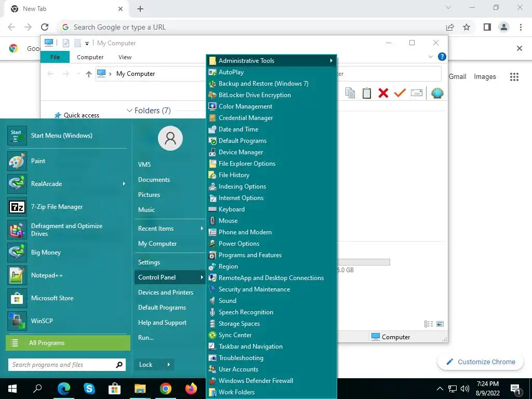Click My Computer path in Explorer address bar
This screenshot has width=532, height=399.
click(136, 74)
